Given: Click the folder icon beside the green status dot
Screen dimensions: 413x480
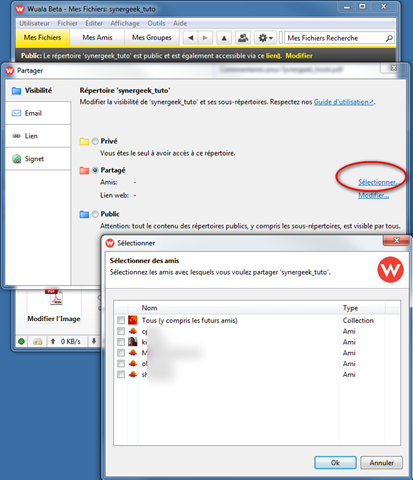Looking at the screenshot, I should [x=38, y=341].
